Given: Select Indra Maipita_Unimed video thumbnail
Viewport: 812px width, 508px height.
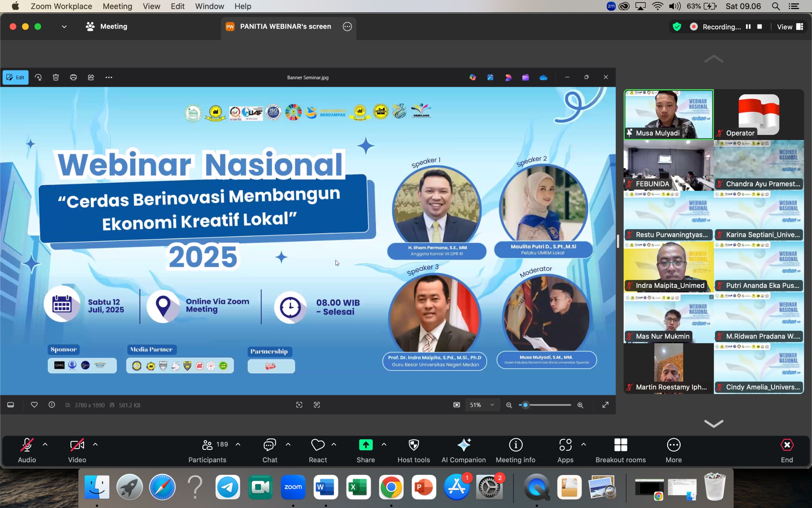Looking at the screenshot, I should 668,267.
